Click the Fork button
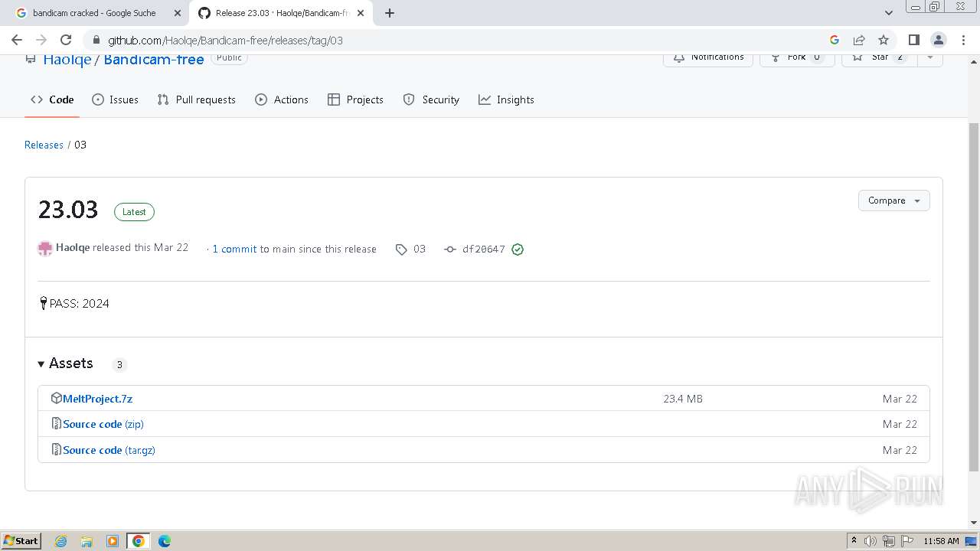Screen dimensions: 980x551 (x=796, y=58)
